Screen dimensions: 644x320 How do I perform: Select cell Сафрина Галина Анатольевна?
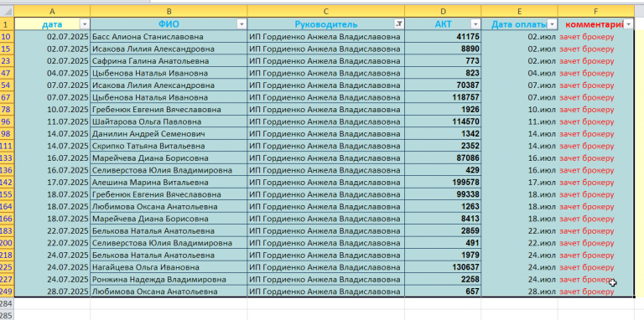coord(169,61)
